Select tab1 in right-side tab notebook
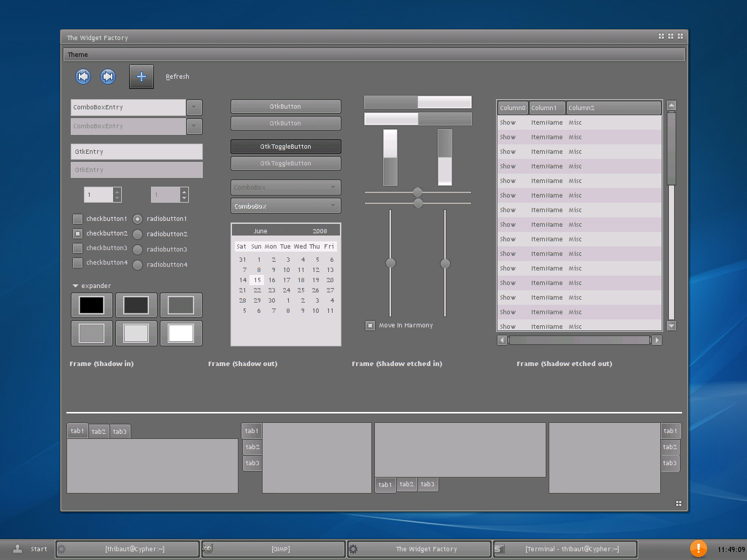Viewport: 747px width, 560px height. pos(670,431)
